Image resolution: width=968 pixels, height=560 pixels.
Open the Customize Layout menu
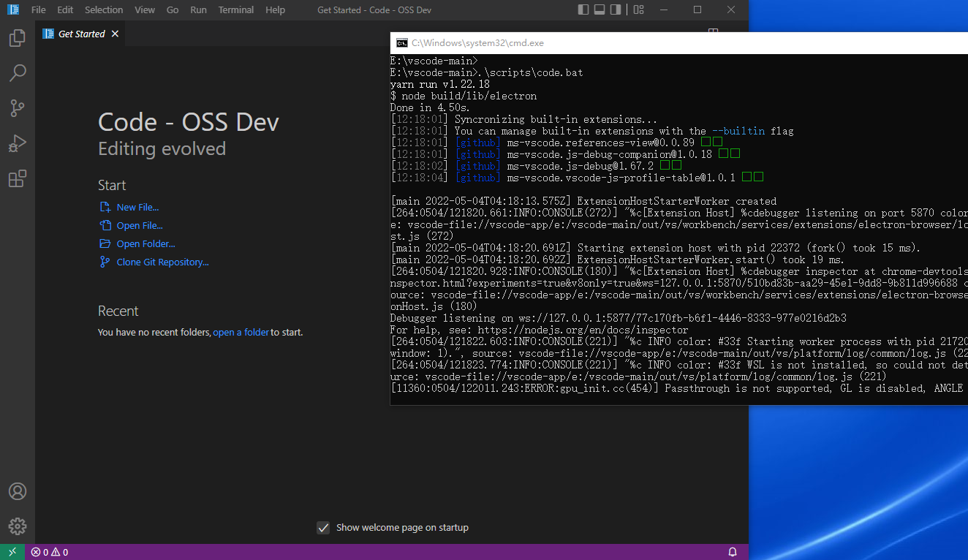pyautogui.click(x=638, y=10)
